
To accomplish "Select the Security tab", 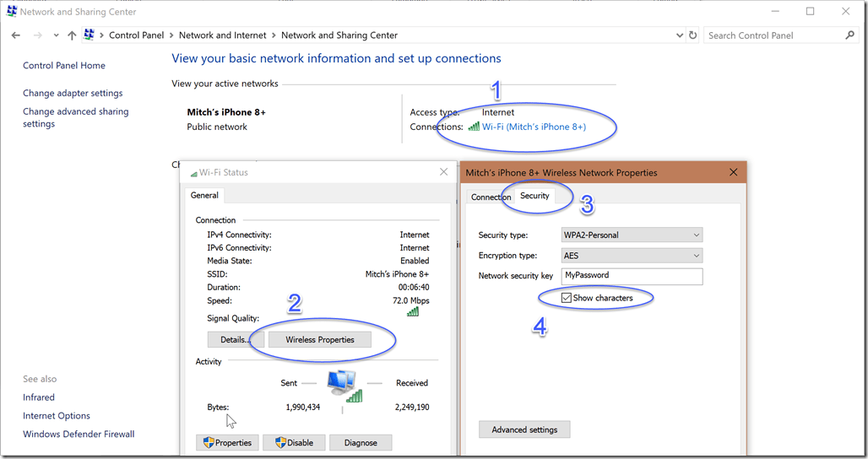I will click(x=534, y=196).
